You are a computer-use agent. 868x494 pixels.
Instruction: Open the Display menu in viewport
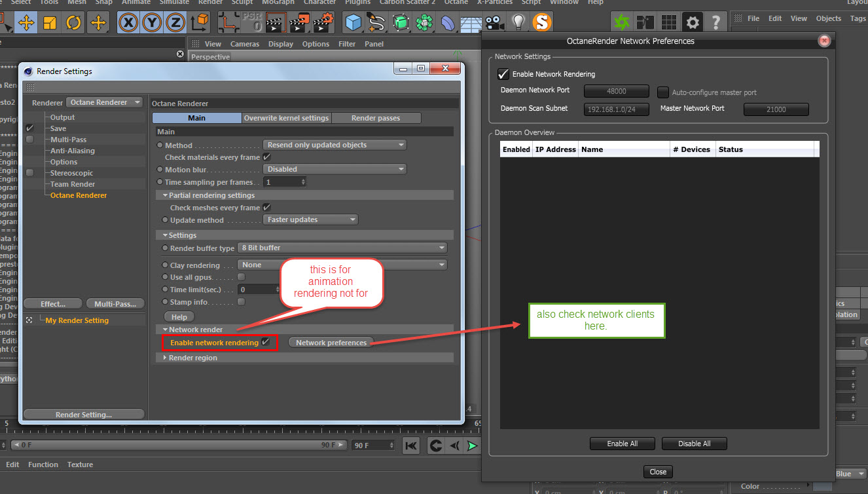281,44
